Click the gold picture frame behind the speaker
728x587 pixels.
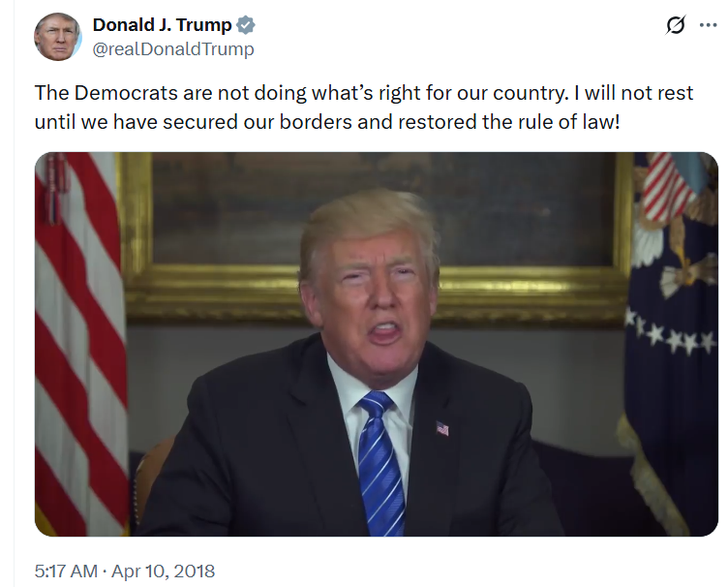tap(376, 237)
